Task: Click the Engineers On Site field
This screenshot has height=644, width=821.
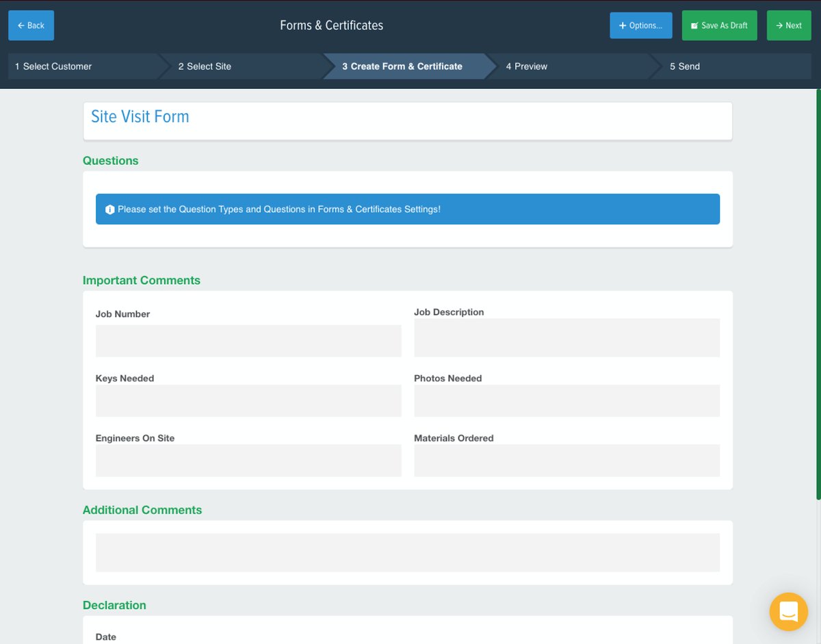Action: point(248,461)
